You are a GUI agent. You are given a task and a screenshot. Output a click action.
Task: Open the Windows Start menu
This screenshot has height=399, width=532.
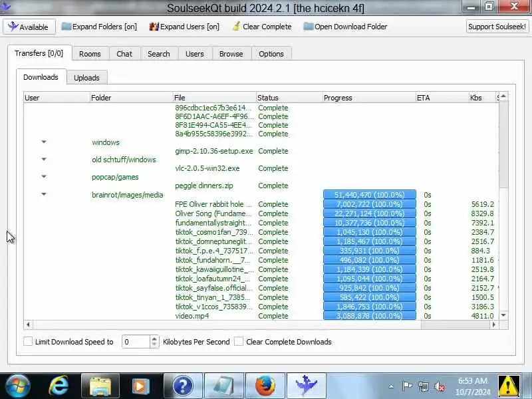[18, 386]
